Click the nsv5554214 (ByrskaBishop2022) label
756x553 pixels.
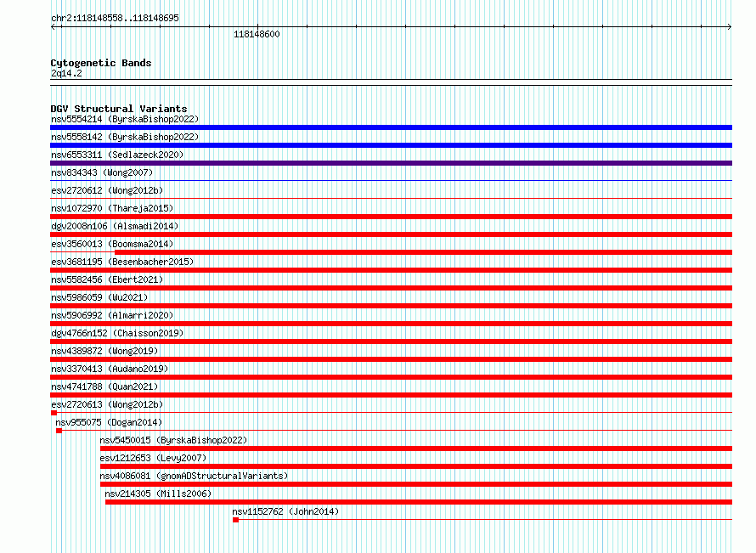[125, 119]
